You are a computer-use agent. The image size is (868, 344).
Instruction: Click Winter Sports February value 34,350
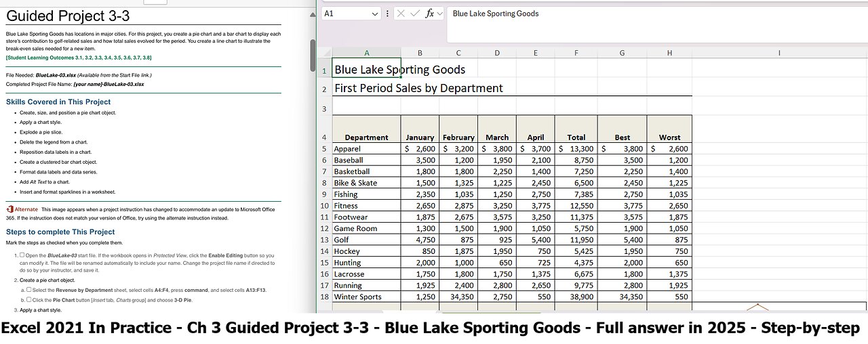458,297
